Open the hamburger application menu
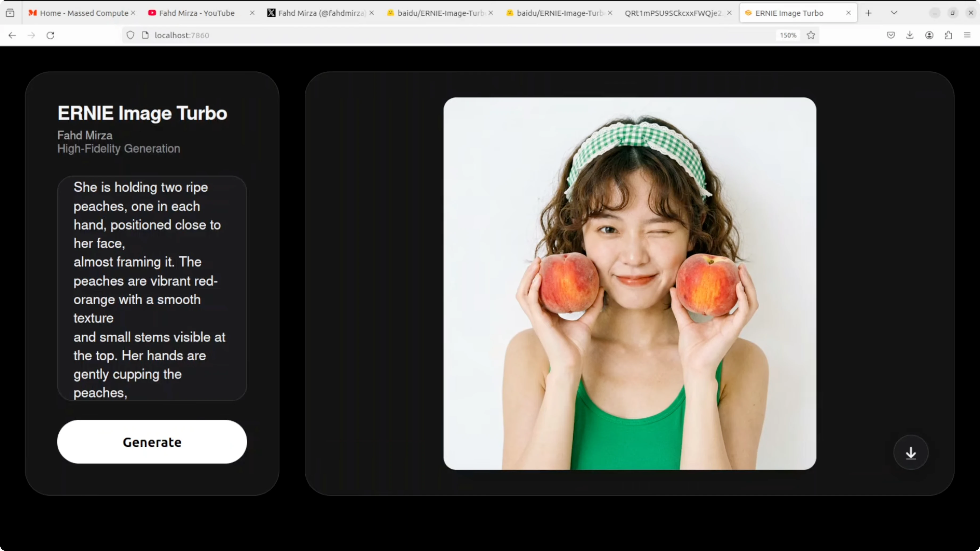 [x=967, y=35]
